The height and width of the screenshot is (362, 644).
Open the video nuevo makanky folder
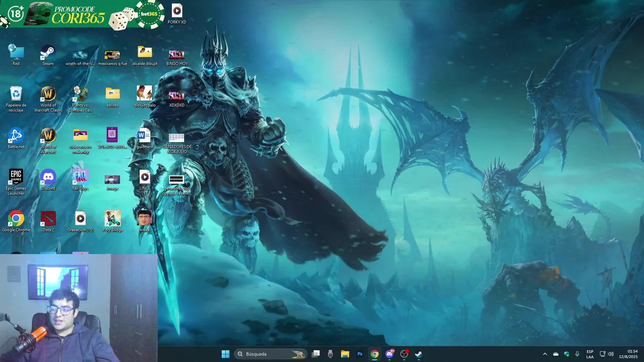click(x=80, y=141)
